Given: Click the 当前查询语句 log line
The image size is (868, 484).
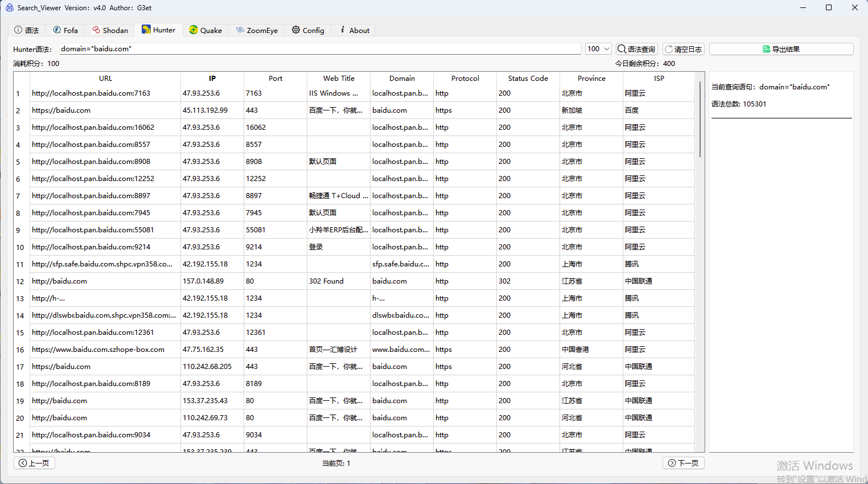Looking at the screenshot, I should (771, 87).
